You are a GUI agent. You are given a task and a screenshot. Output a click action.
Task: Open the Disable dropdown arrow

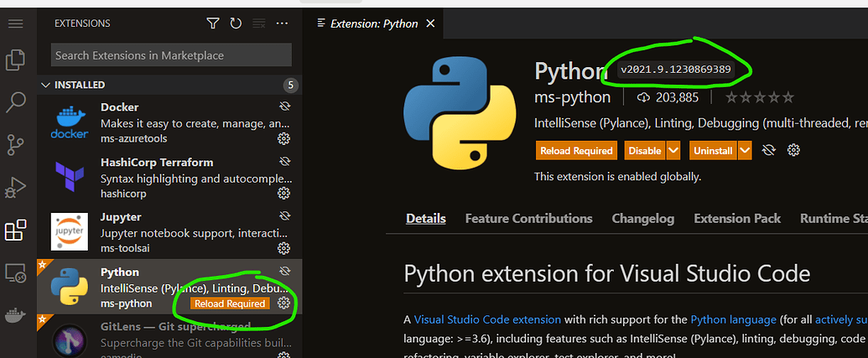pyautogui.click(x=673, y=151)
